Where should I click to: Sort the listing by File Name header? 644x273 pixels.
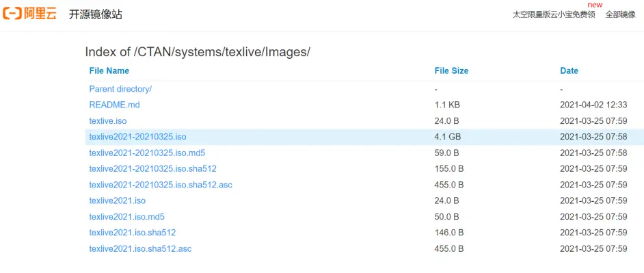(109, 70)
